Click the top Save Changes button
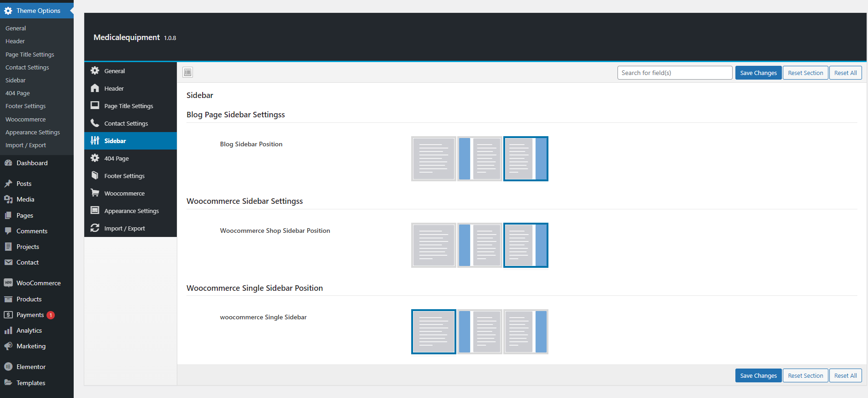This screenshot has height=398, width=868. coord(758,73)
